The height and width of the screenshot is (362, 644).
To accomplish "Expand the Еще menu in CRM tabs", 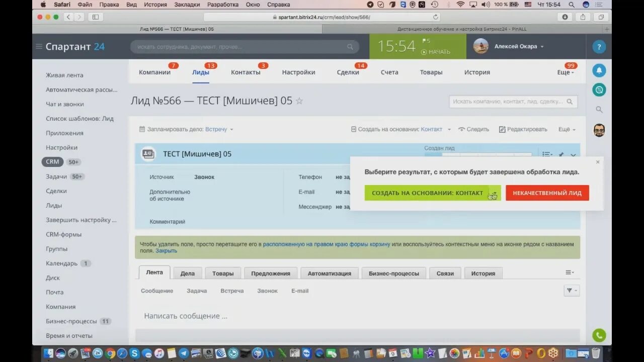I will [x=566, y=72].
